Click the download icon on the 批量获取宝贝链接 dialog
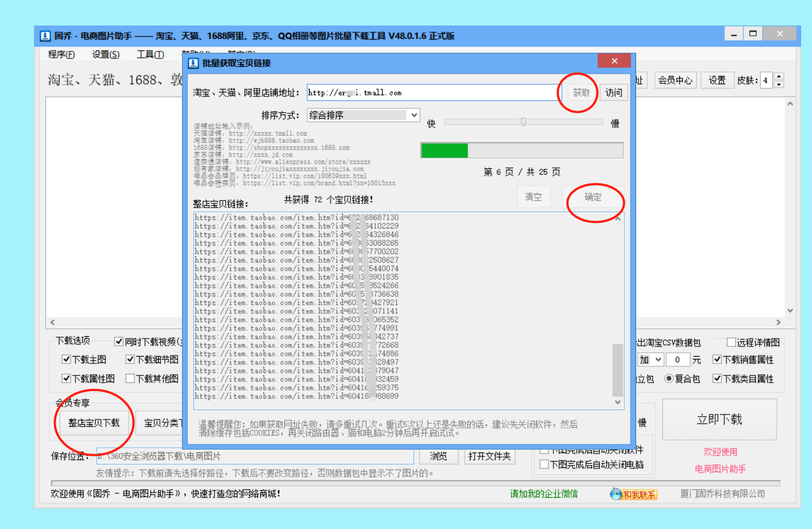The width and height of the screenshot is (812, 529). tap(191, 63)
